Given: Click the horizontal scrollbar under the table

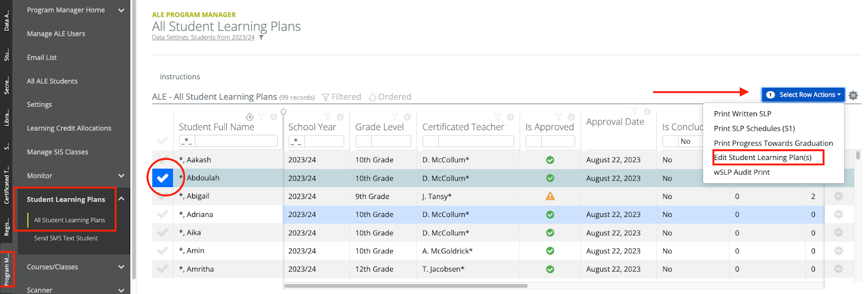Looking at the screenshot, I should point(406,286).
